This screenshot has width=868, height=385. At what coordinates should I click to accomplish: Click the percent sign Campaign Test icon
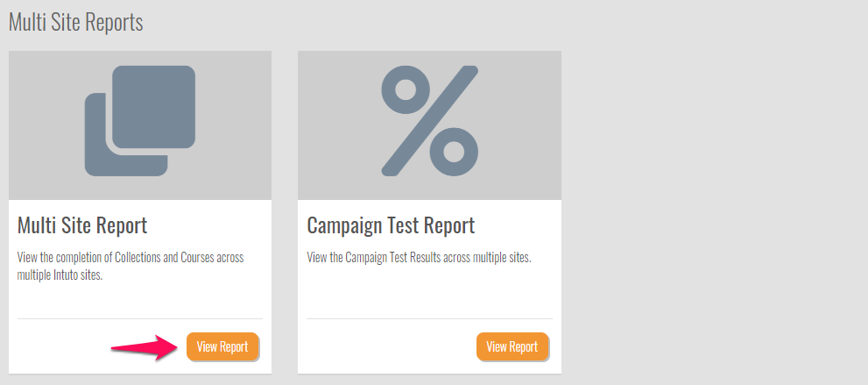[x=429, y=120]
